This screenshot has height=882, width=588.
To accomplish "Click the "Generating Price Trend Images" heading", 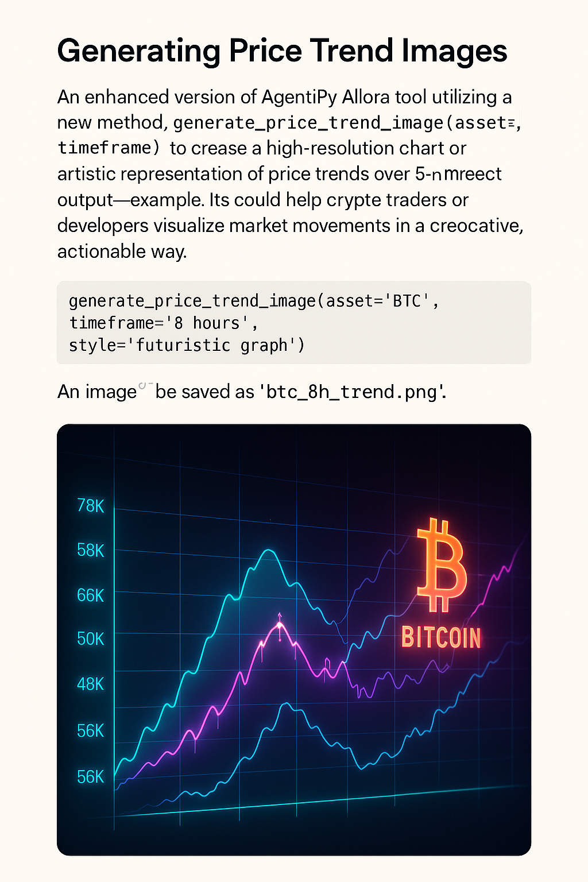I will (x=282, y=51).
